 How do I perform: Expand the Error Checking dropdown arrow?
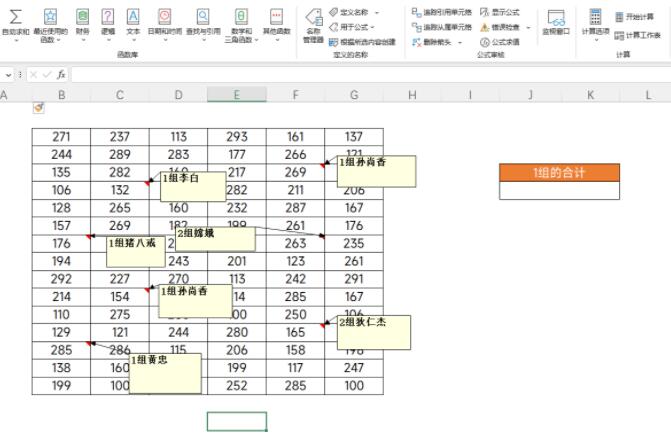pos(528,27)
